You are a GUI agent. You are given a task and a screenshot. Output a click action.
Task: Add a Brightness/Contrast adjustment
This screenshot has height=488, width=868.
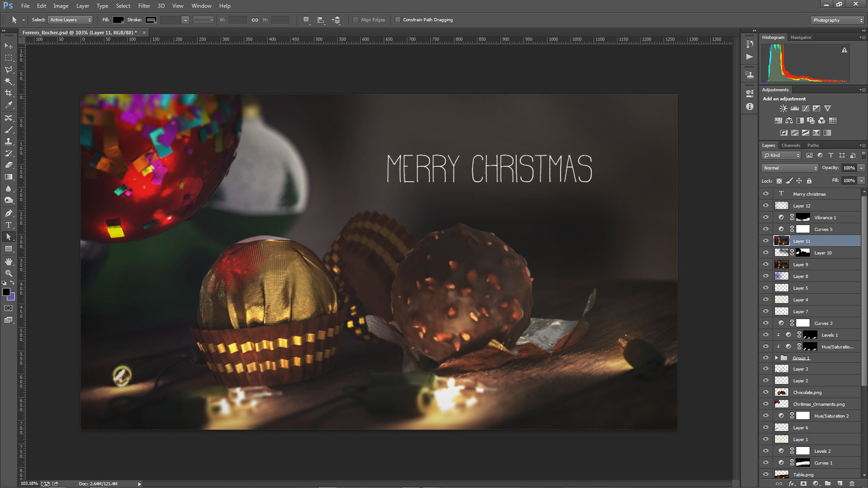783,108
